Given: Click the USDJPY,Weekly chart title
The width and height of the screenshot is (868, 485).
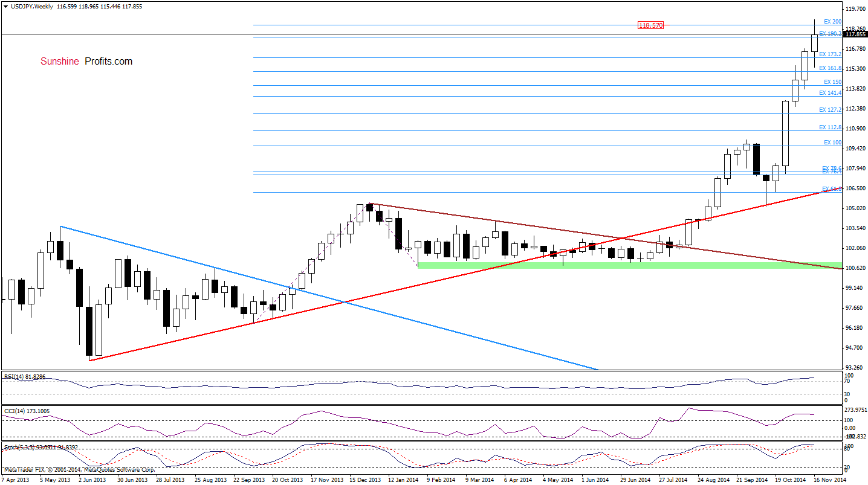Looking at the screenshot, I should point(32,5).
